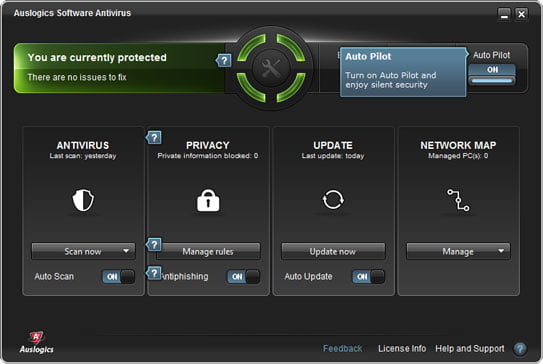Image resolution: width=543 pixels, height=364 pixels.
Task: Click the Update circular arrows icon
Action: (x=333, y=199)
